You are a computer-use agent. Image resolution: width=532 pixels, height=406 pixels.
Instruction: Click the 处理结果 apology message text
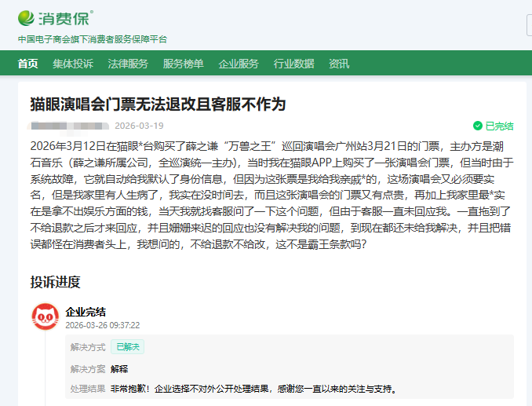[253, 389]
